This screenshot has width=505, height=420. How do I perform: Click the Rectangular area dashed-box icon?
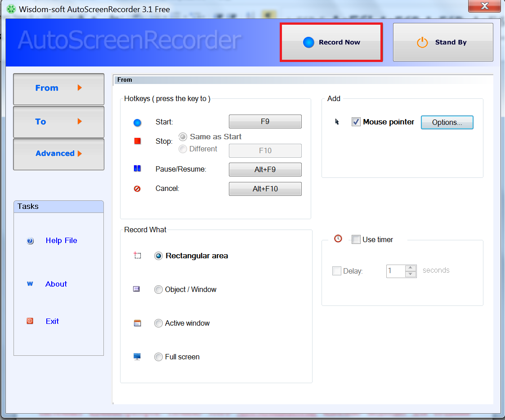[138, 255]
